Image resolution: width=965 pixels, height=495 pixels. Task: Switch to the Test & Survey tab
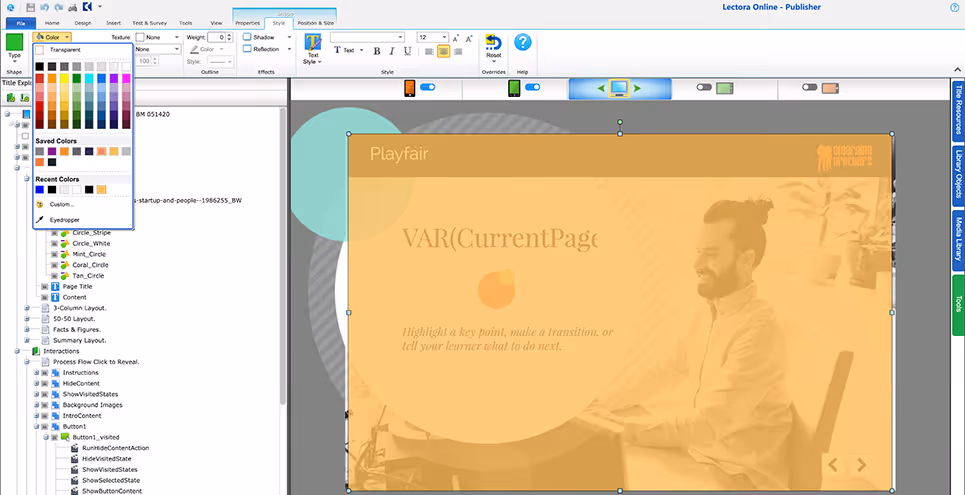[149, 23]
